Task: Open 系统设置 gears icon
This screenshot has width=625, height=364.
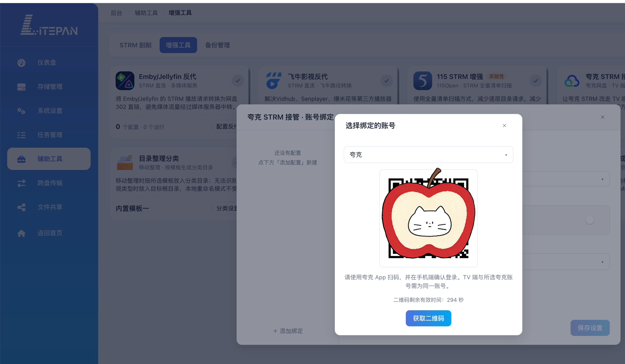Action: (21, 111)
